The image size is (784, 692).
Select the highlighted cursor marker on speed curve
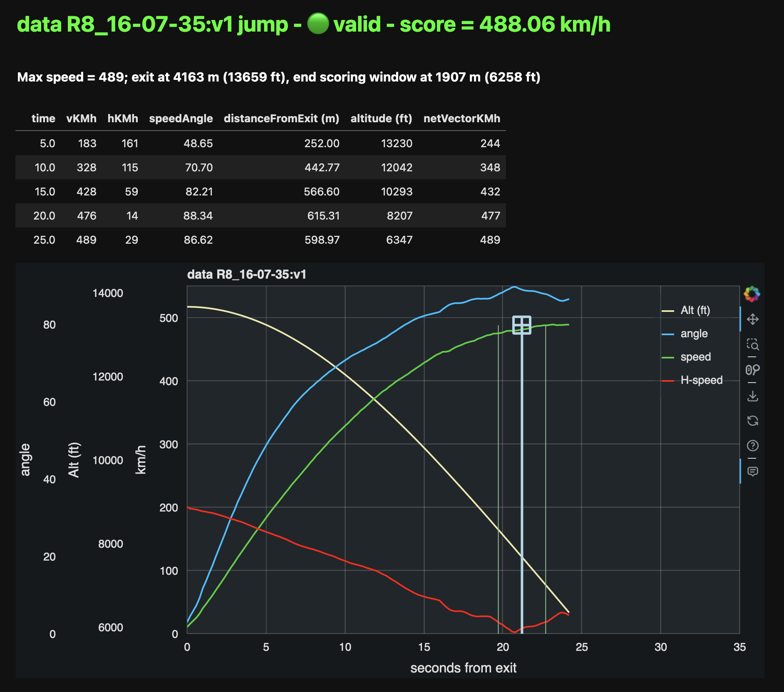[x=522, y=326]
